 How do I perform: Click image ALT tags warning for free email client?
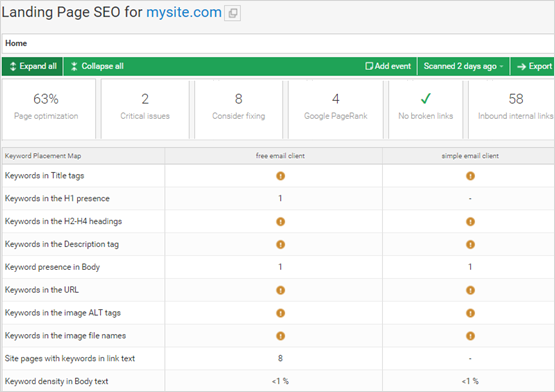pos(280,313)
